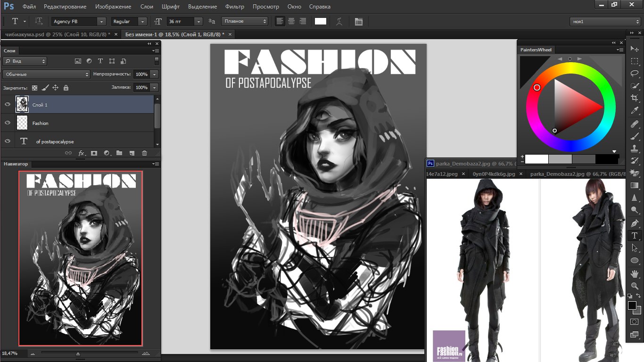
Task: Toggle visibility of the Fashion layer
Action: pos(7,123)
